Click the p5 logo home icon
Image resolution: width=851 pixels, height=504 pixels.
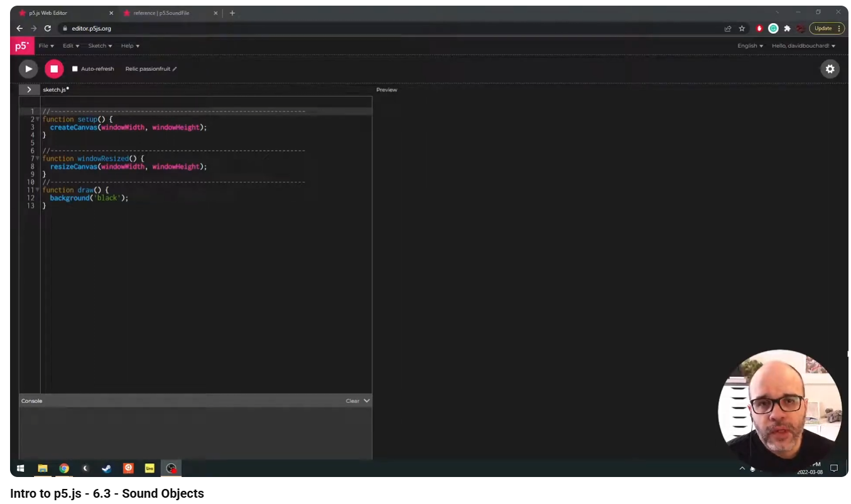(x=22, y=46)
